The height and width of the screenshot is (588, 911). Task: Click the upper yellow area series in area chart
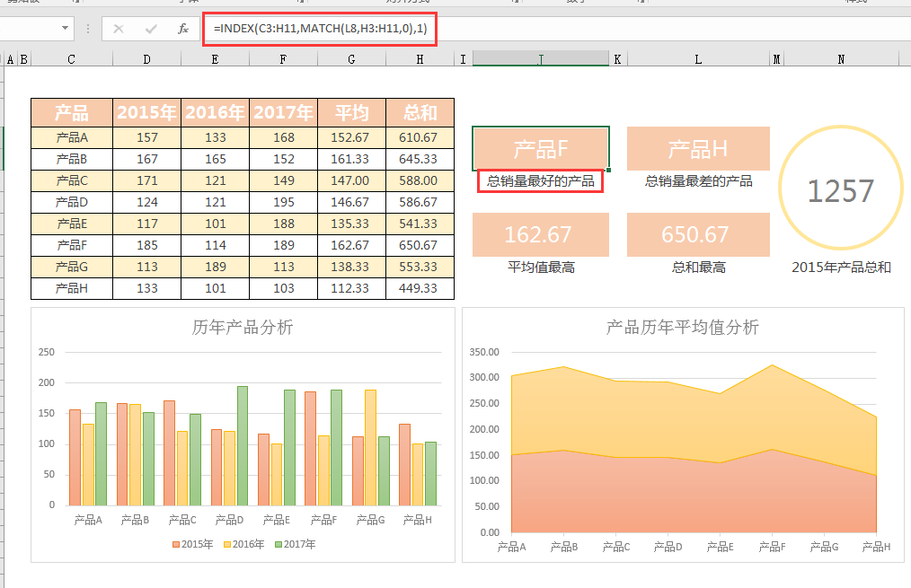point(694,418)
